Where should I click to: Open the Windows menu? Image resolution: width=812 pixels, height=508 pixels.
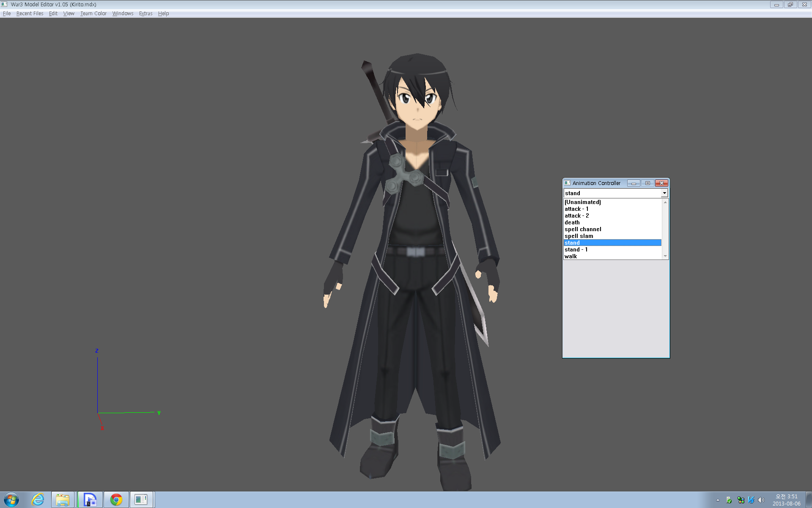point(123,14)
